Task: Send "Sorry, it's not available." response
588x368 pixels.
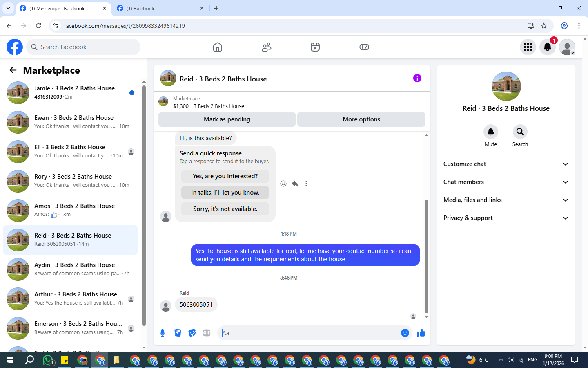Action: pos(225,209)
